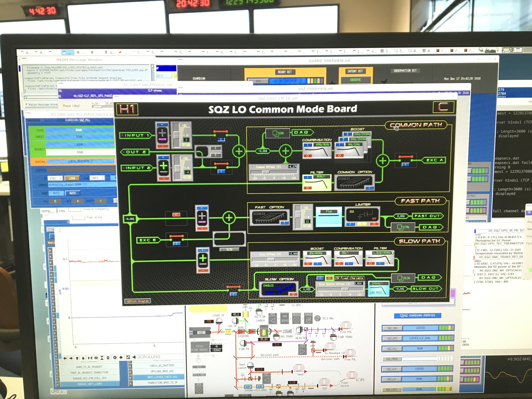
Task: Click the LOAD button in the SQZ_PLL guardian
Action: (72, 178)
